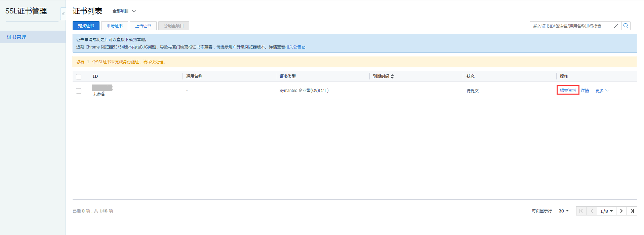This screenshot has height=235, width=644.
Task: Clear the search box with X icon
Action: [616, 26]
